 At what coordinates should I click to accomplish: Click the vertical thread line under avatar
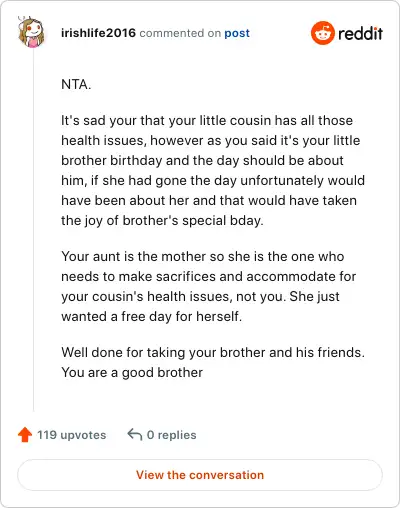34,230
